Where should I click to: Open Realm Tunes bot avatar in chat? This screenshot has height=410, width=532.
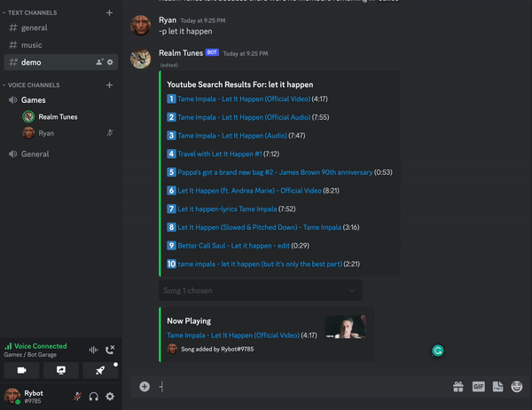tap(140, 59)
